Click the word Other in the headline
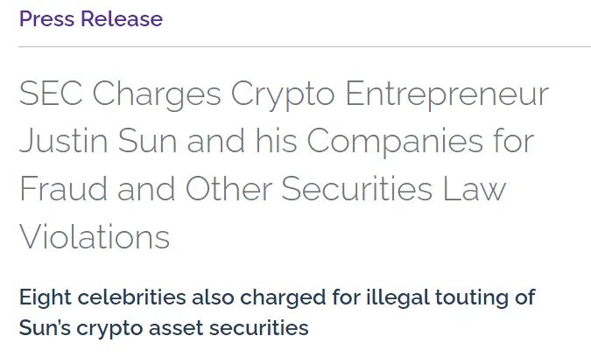This screenshot has width=591, height=364. coord(231,189)
